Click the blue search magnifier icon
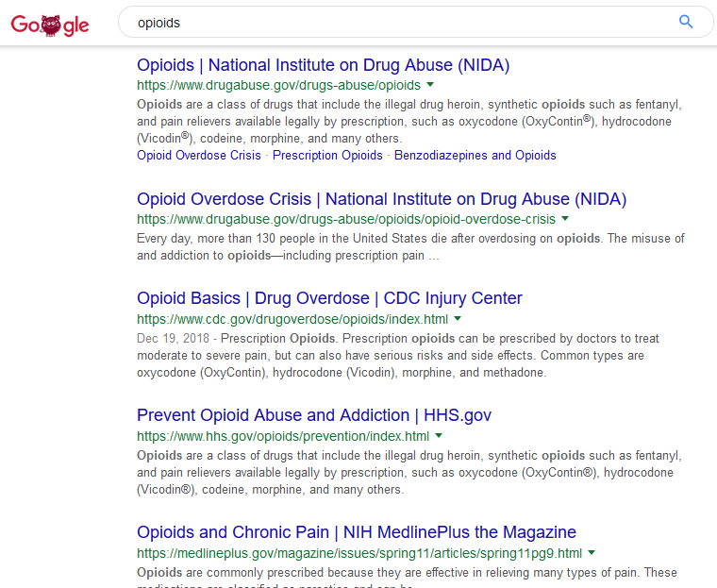717x588 pixels. pos(686,22)
